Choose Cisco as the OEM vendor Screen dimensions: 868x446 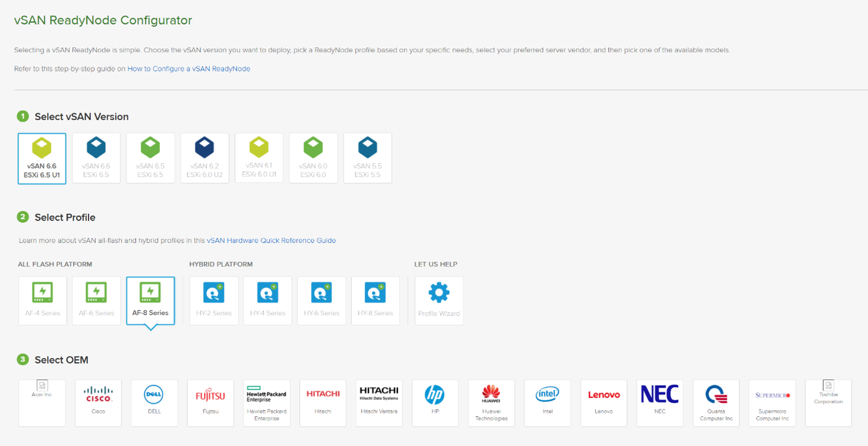pyautogui.click(x=98, y=403)
